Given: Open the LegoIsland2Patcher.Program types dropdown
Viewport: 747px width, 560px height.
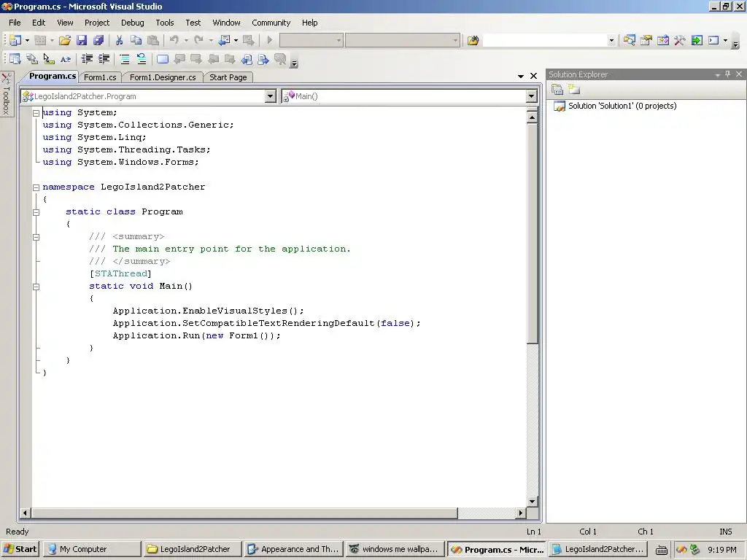Looking at the screenshot, I should point(270,96).
